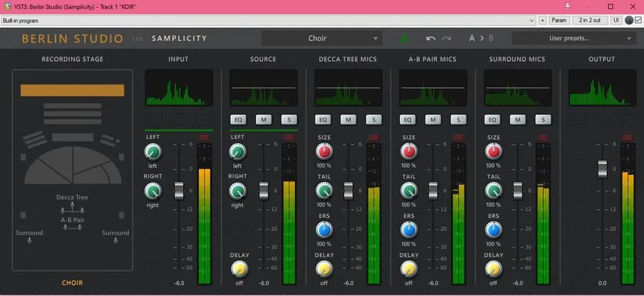Click the Source DELAY yellow knob
Image resolution: width=644 pixels, height=296 pixels.
click(239, 269)
